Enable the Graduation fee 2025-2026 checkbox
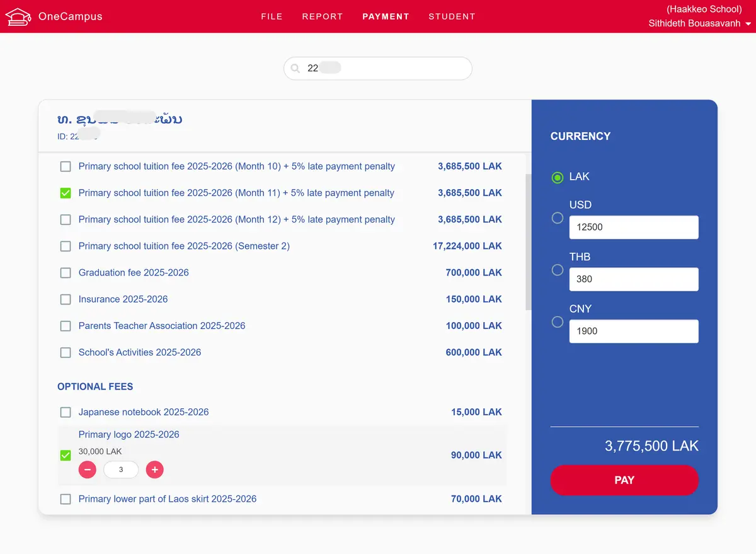The width and height of the screenshot is (756, 554). [65, 272]
